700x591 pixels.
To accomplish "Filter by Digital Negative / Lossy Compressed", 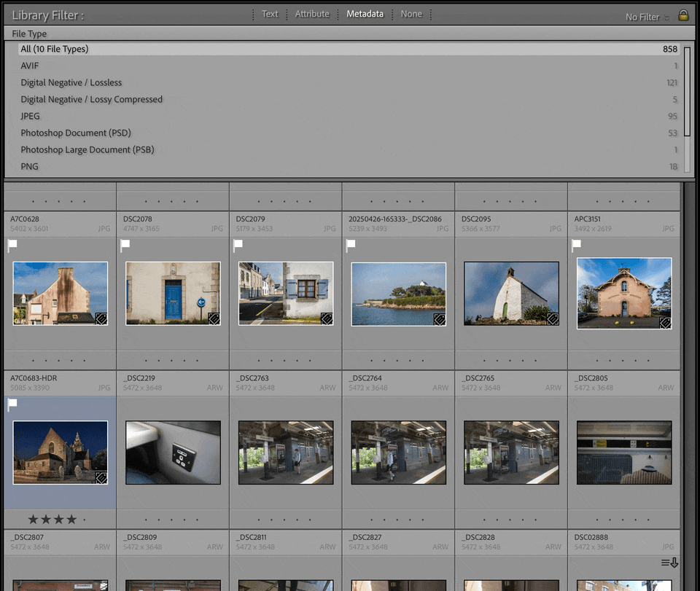I will pyautogui.click(x=349, y=99).
